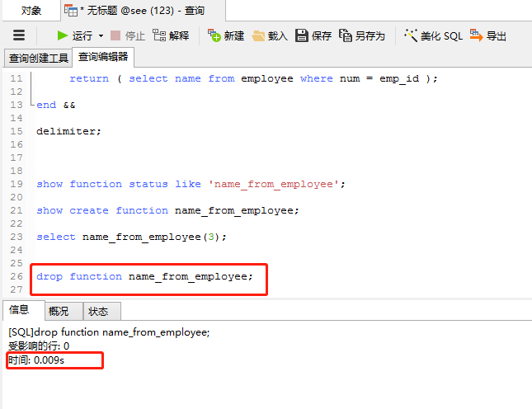Expand the Run dropdown arrow
The width and height of the screenshot is (532, 409).
point(101,35)
